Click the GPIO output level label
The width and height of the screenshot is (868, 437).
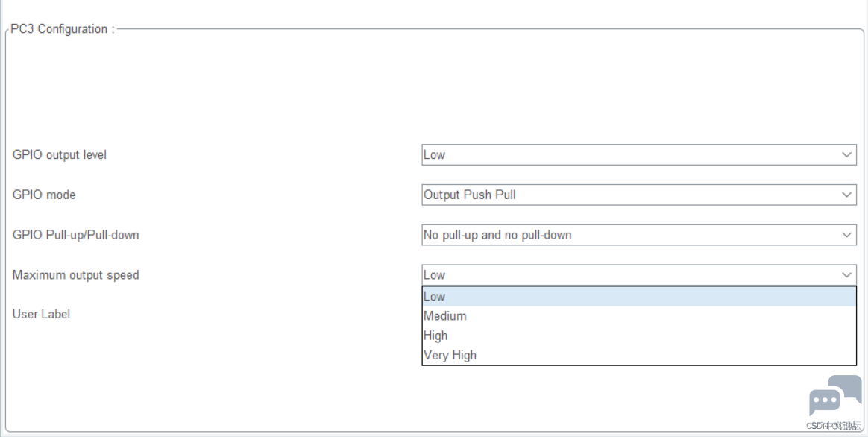point(60,154)
